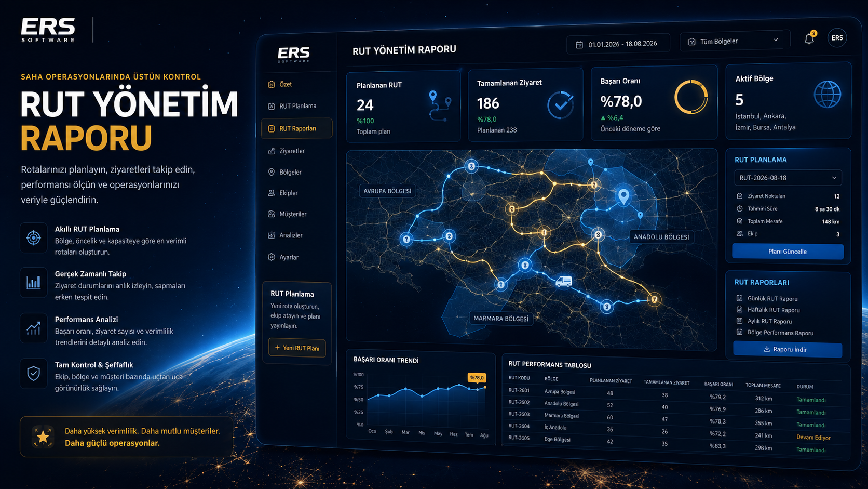
Task: Click the Tamamlandı status in the RUT-2601 row
Action: (x=811, y=400)
